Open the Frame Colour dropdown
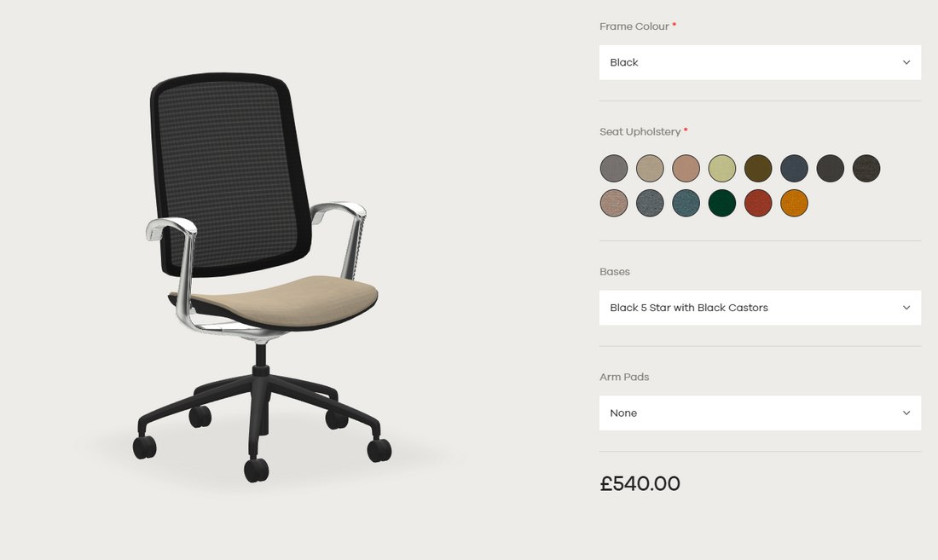 760,62
